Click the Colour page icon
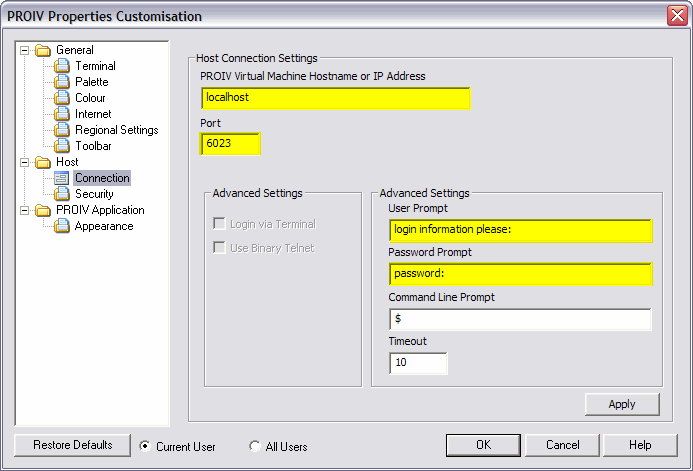 [62, 98]
